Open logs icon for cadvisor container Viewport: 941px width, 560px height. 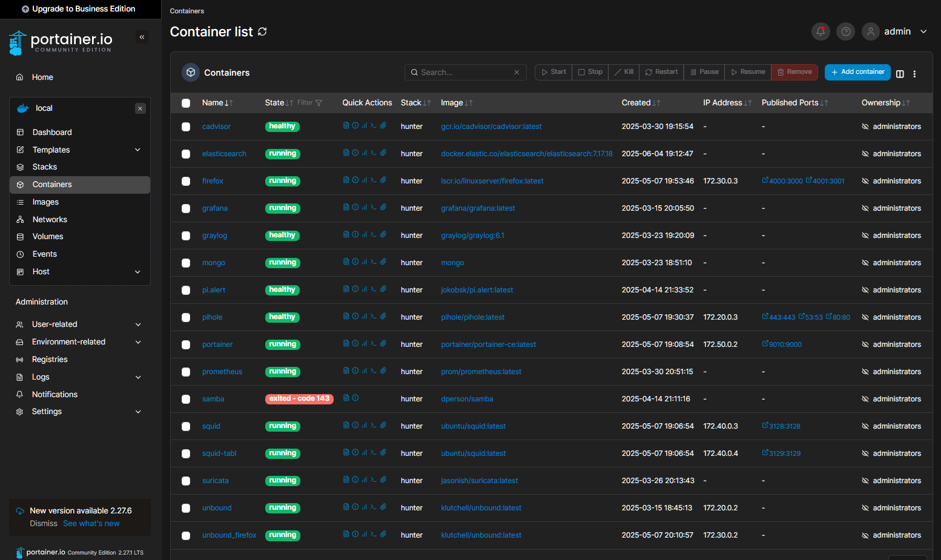click(x=346, y=126)
